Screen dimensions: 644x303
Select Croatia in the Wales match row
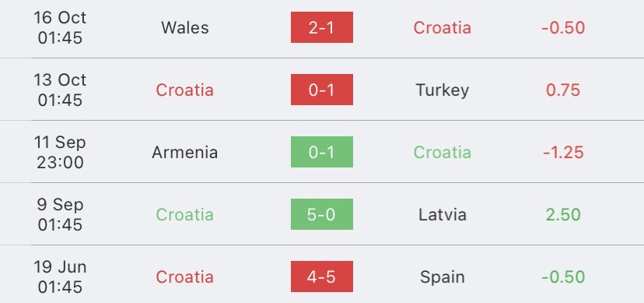(x=442, y=27)
